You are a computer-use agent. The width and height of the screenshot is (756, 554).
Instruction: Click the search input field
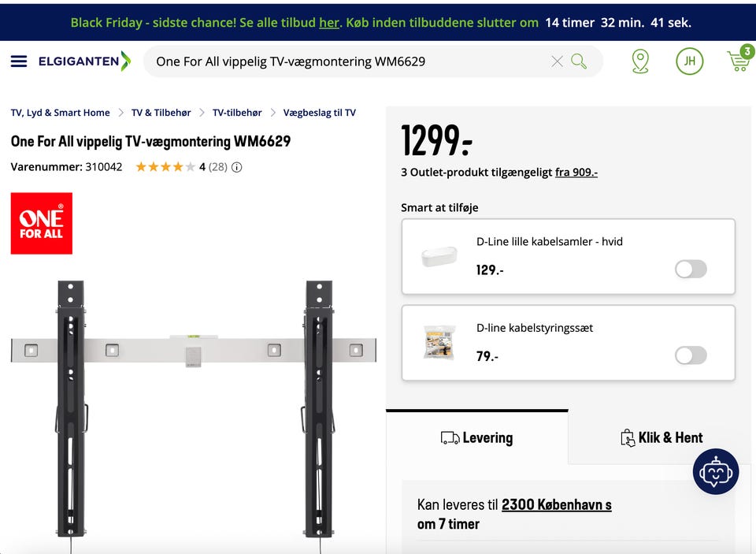(x=346, y=61)
